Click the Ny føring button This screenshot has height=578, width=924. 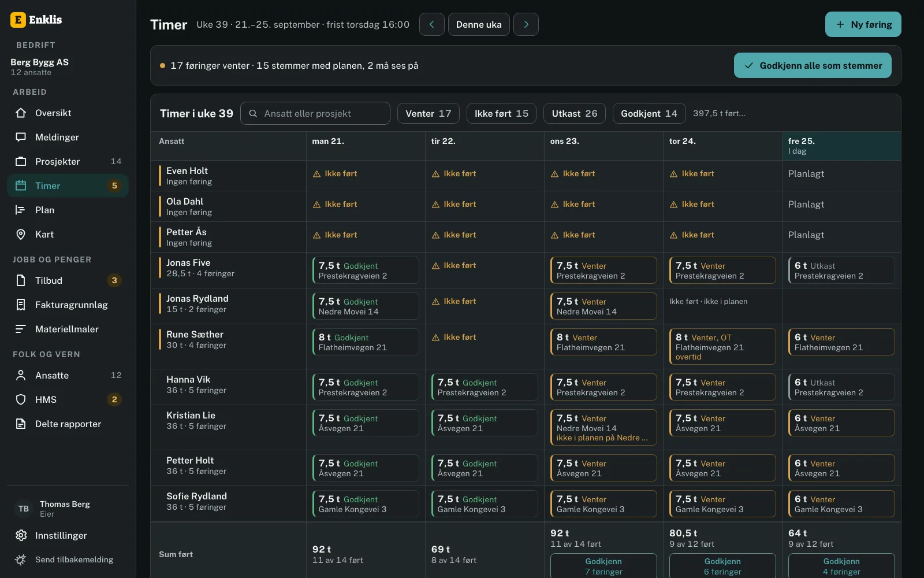(x=863, y=24)
